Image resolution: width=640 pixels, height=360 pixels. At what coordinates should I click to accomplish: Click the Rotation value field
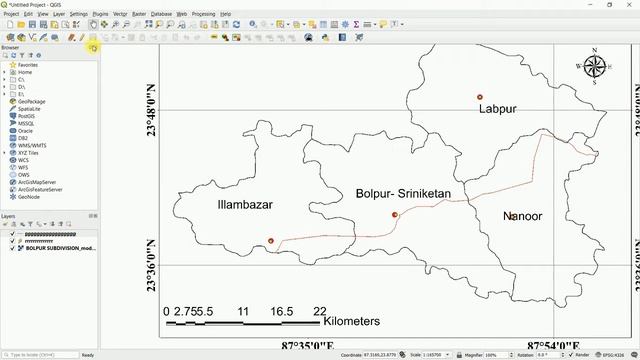[548, 355]
